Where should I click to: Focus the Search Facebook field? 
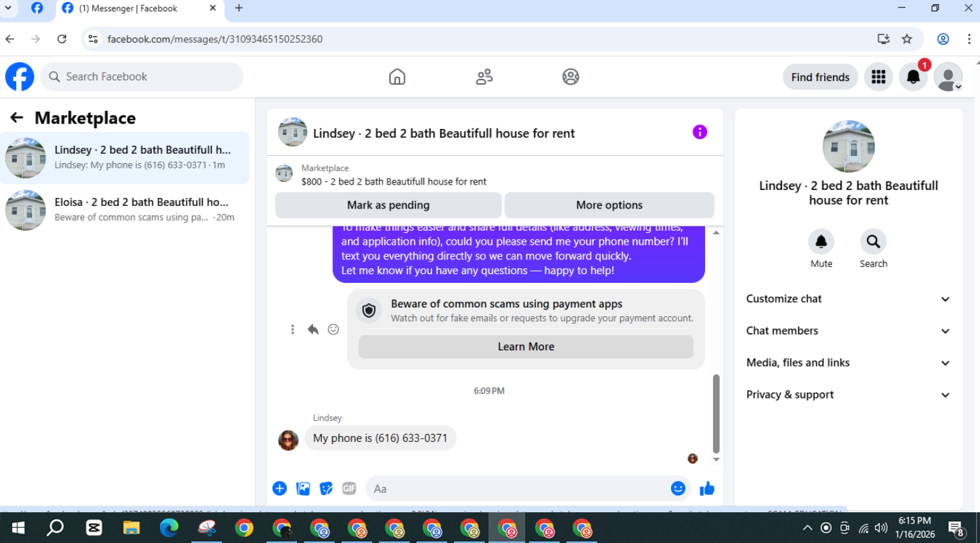click(x=142, y=77)
